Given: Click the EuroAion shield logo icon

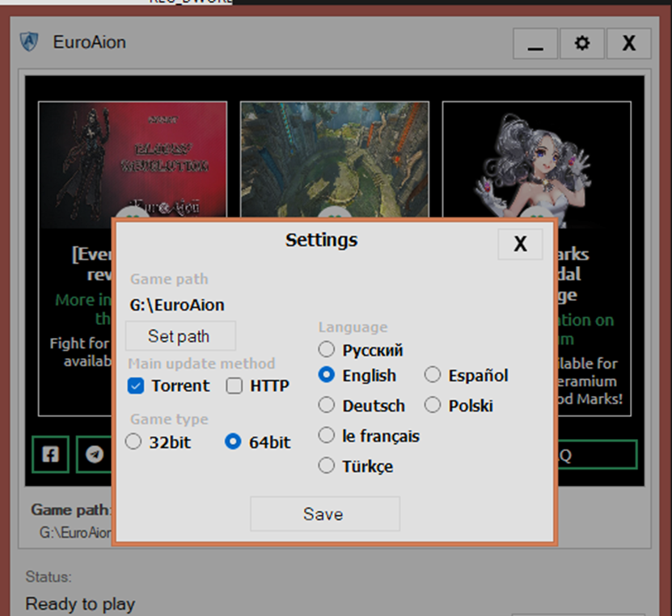Looking at the screenshot, I should pyautogui.click(x=30, y=42).
